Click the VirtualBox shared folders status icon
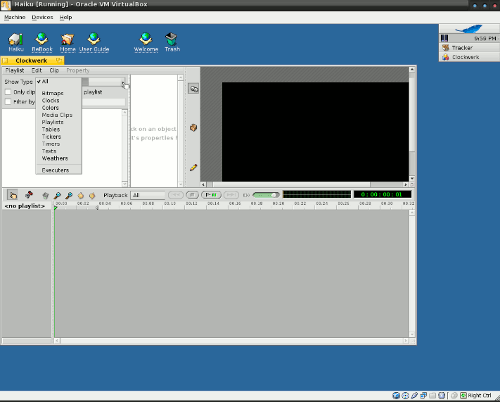 (x=432, y=395)
